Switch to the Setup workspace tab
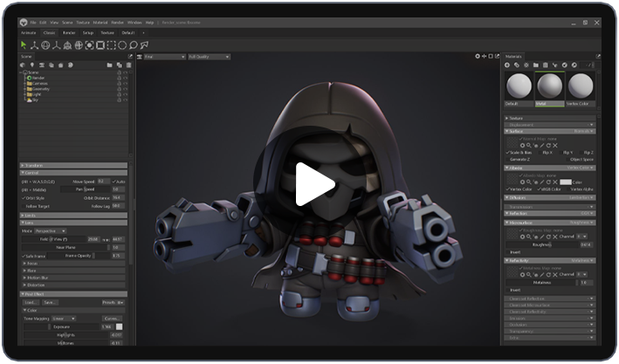 88,33
